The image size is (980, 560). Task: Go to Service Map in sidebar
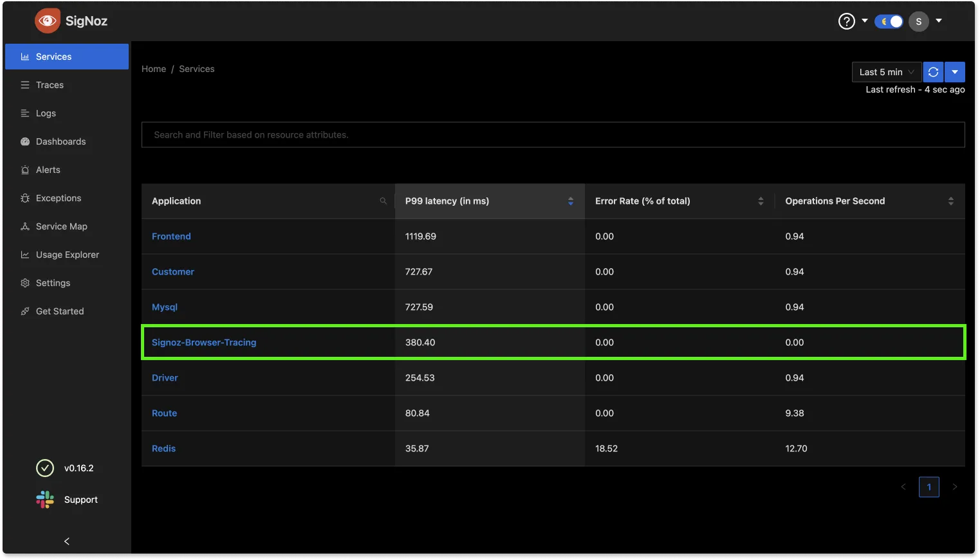click(61, 226)
